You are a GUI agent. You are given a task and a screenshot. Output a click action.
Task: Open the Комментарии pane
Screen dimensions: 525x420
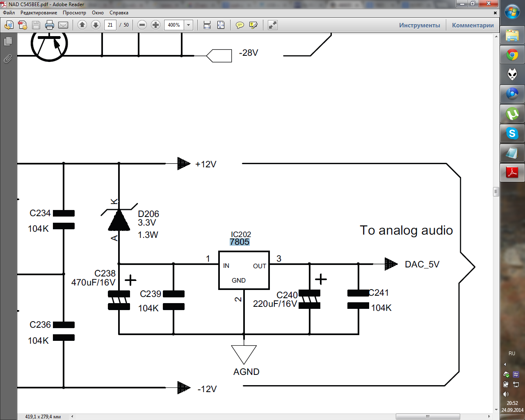[x=473, y=25]
